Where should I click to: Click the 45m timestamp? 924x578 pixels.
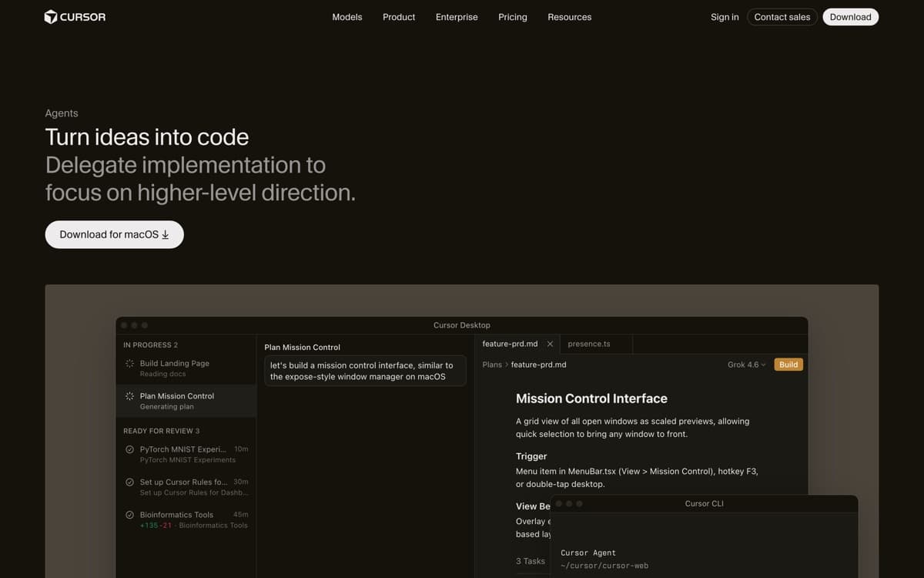pos(240,515)
